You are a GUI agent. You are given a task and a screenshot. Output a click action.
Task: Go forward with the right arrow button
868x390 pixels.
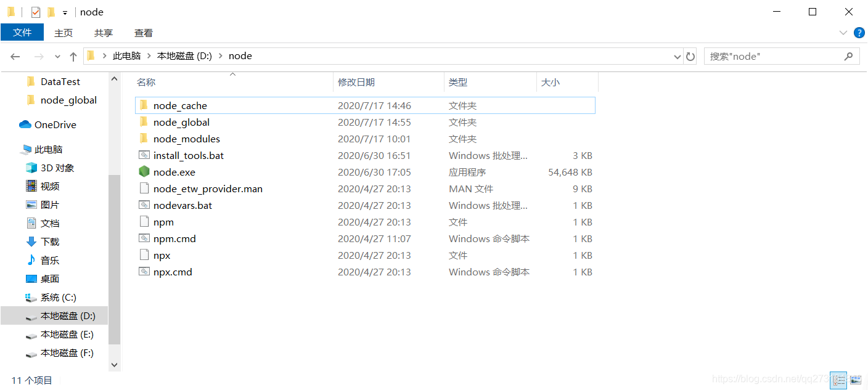38,56
